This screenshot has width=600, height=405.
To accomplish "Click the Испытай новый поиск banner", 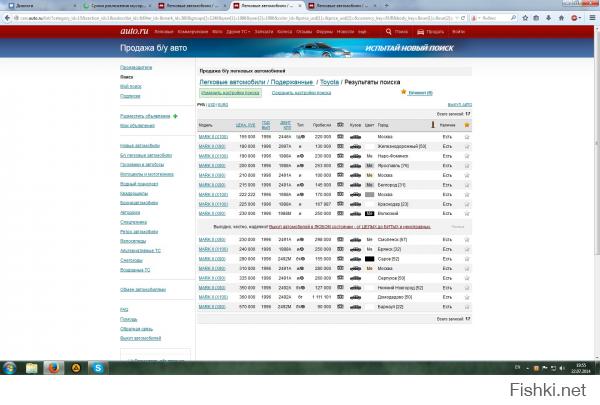I will pyautogui.click(x=409, y=48).
